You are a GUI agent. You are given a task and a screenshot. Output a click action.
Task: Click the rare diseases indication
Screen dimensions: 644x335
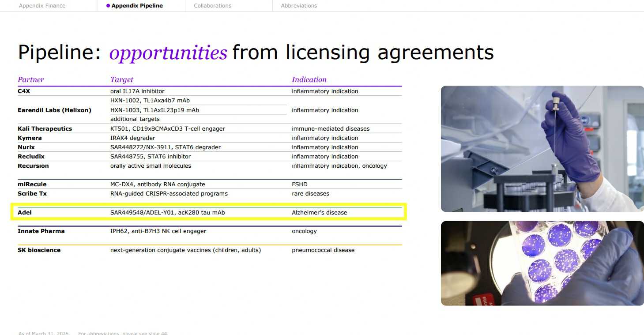coord(310,193)
